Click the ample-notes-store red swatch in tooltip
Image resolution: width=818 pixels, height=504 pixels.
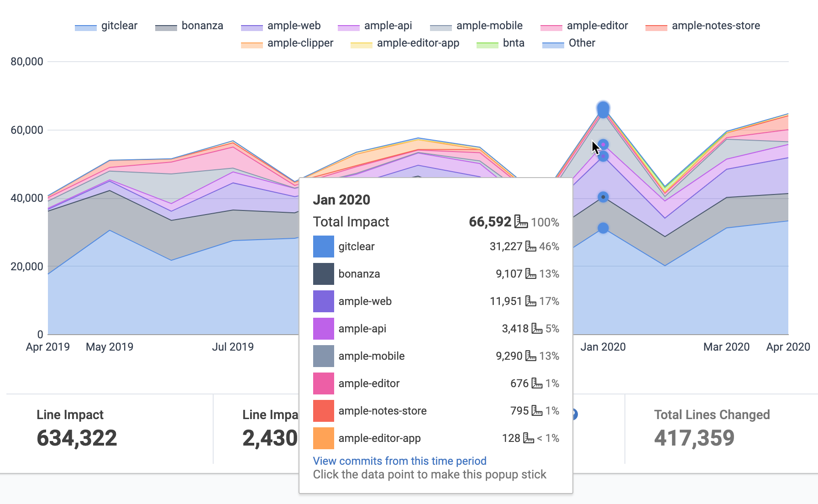tap(324, 411)
